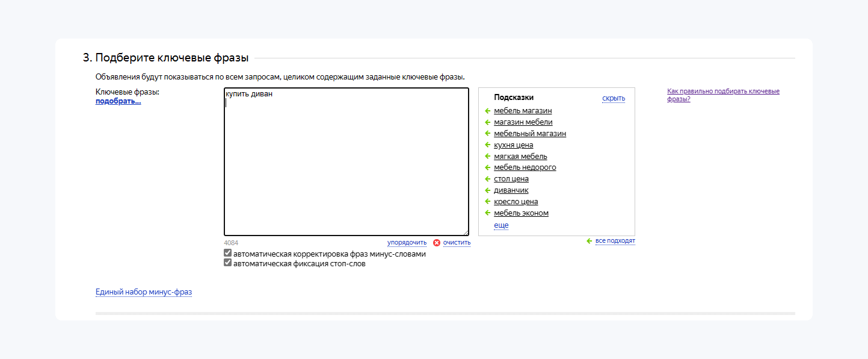Click the textarea resize handle corner
Viewport: 868px width, 359px height.
(465, 232)
